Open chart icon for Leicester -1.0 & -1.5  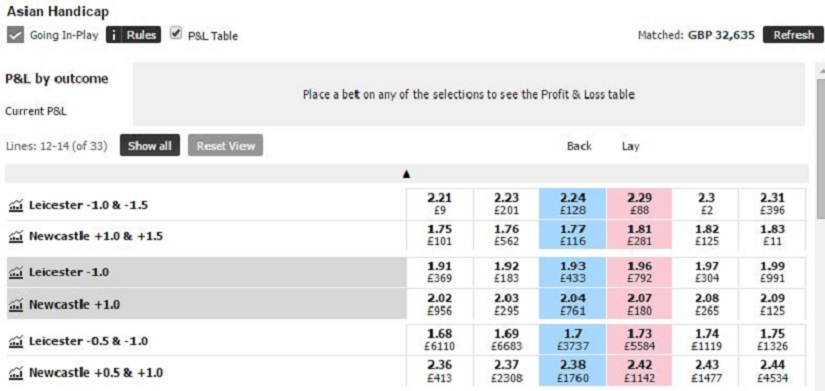pos(16,205)
